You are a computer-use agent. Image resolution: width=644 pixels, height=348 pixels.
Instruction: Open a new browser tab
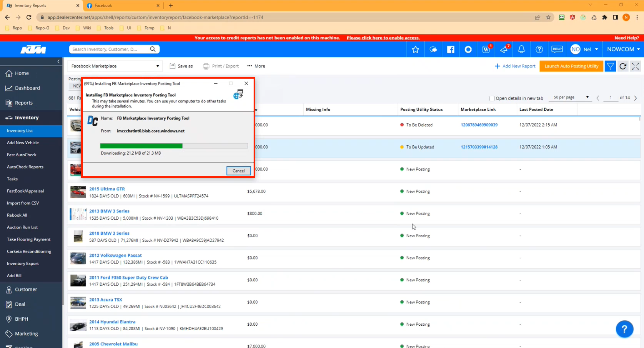click(171, 5)
